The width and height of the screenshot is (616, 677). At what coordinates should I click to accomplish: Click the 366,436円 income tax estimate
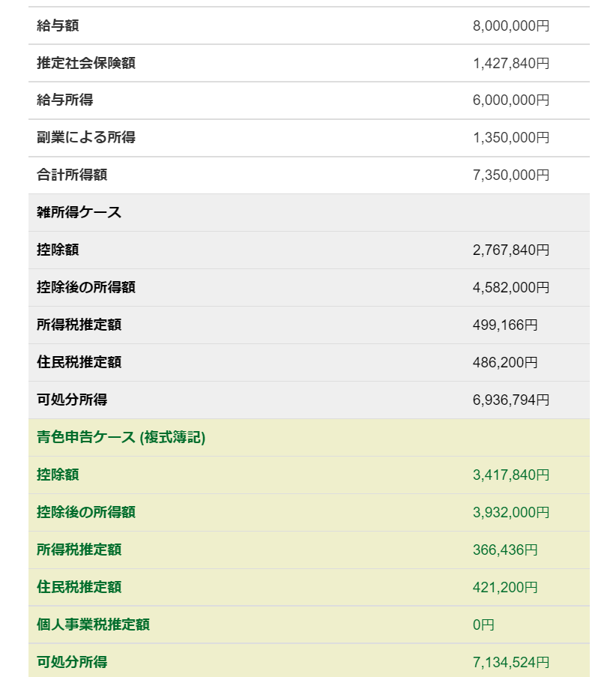[504, 550]
